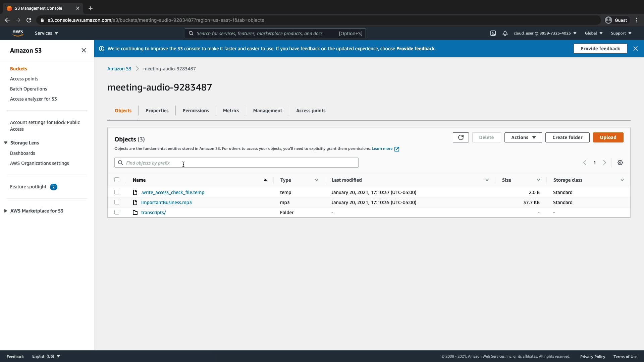
Task: Click the Find objects by prefix field
Action: click(236, 163)
